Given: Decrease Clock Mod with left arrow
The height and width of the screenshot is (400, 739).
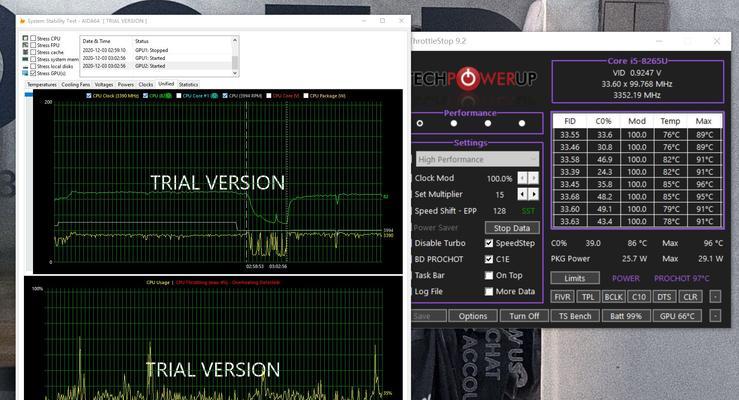Looking at the screenshot, I should click(522, 178).
